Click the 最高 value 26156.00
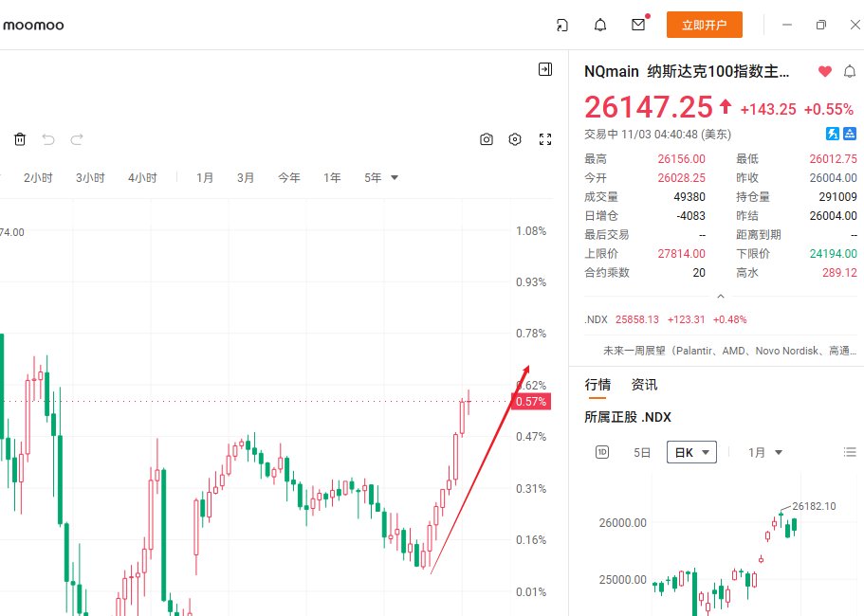This screenshot has height=616, width=864. pos(681,158)
